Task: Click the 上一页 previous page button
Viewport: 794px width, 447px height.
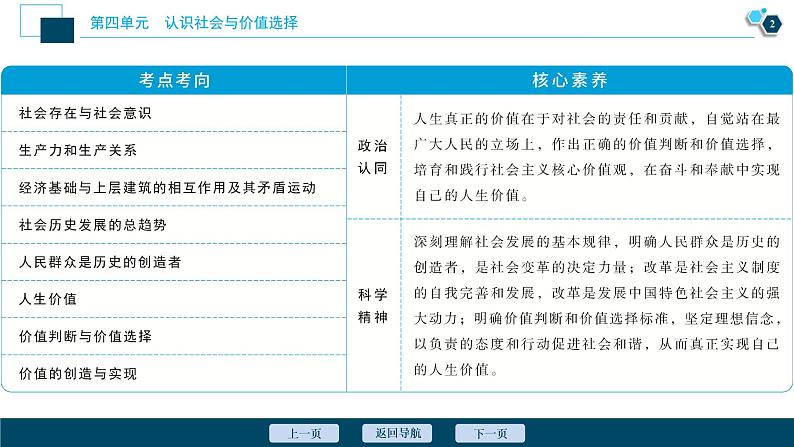Action: point(304,433)
